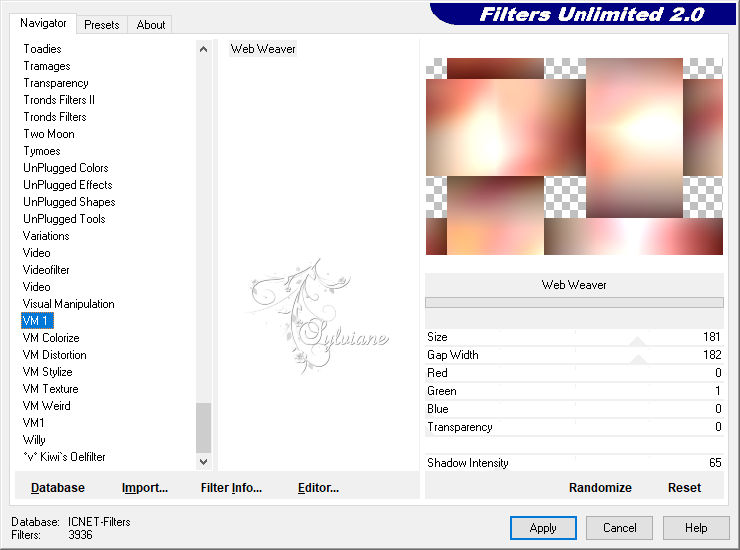Randomize the filter settings
The image size is (740, 550).
coord(600,488)
